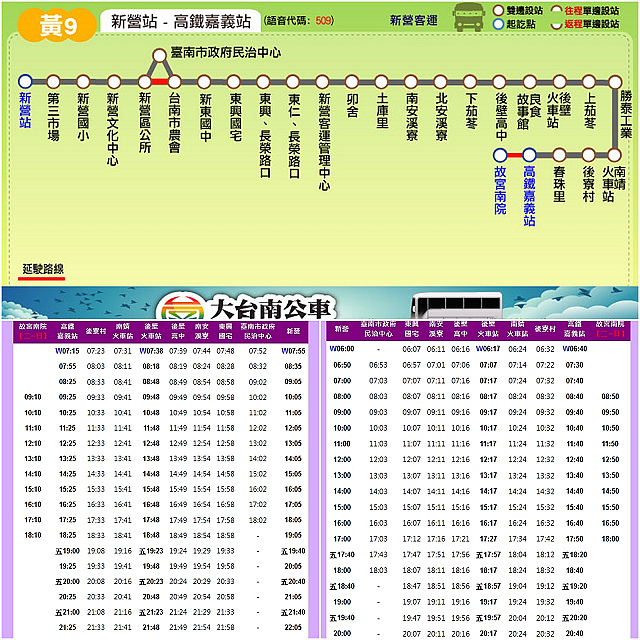Click the 五20:20 time cell
The image size is (640, 640).
(575, 618)
